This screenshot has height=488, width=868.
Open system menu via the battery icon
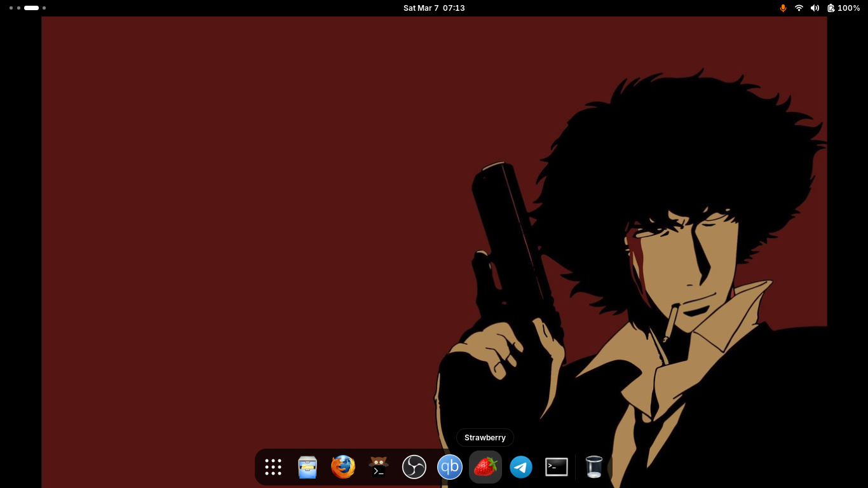(x=831, y=8)
